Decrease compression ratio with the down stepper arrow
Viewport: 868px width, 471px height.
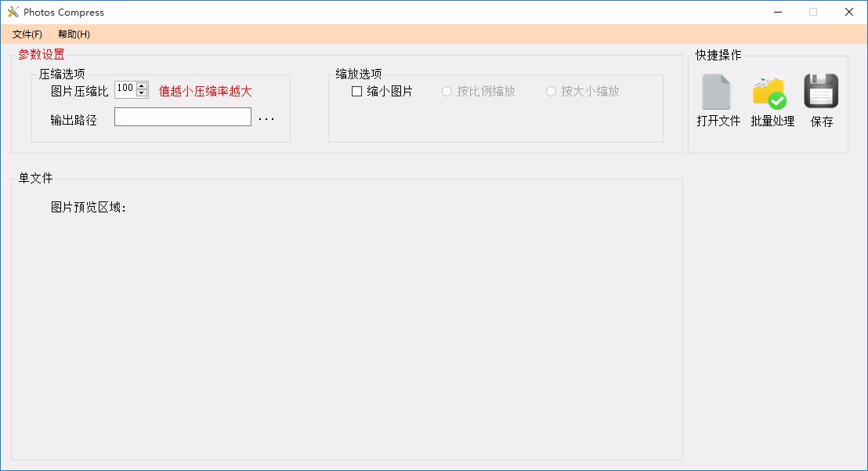pyautogui.click(x=141, y=92)
